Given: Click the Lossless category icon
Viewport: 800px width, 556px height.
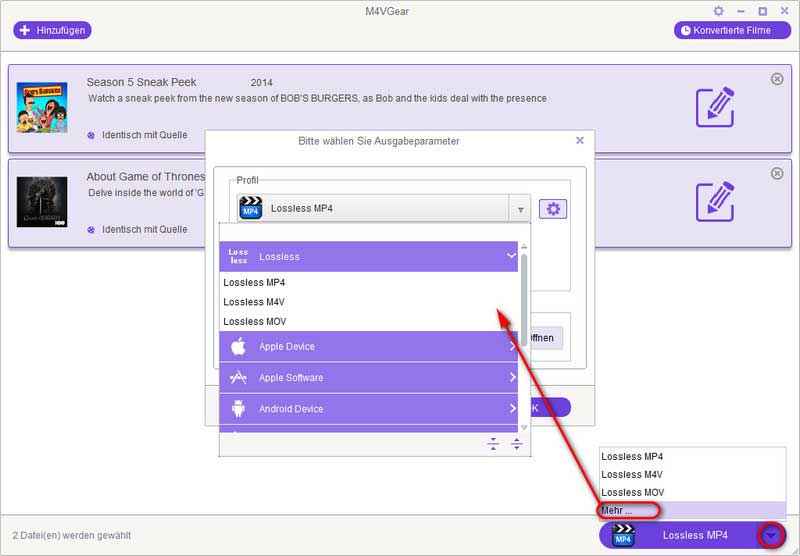Looking at the screenshot, I should (x=238, y=256).
